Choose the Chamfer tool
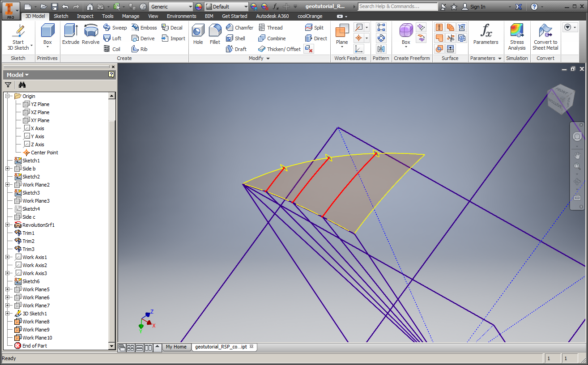588x365 pixels. 239,28
